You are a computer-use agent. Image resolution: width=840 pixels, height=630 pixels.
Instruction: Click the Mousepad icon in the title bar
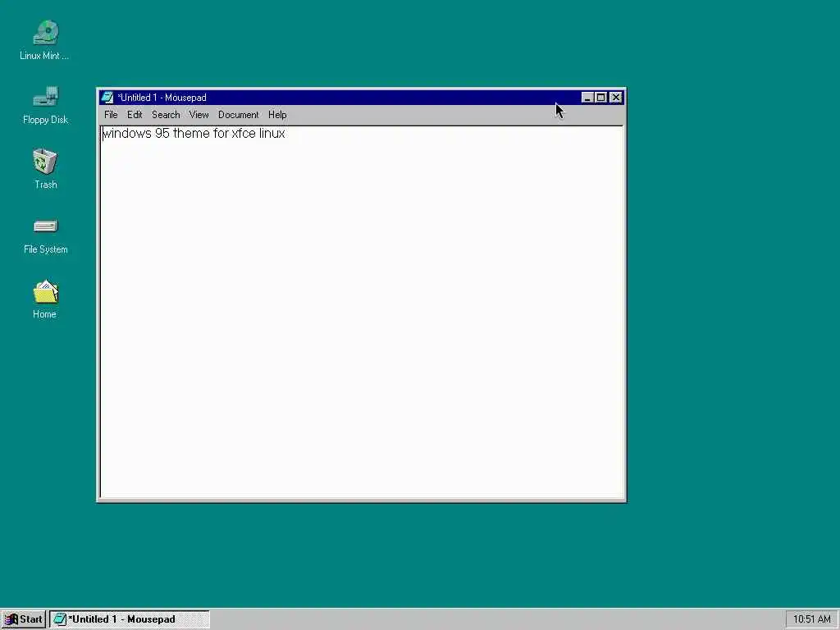107,98
